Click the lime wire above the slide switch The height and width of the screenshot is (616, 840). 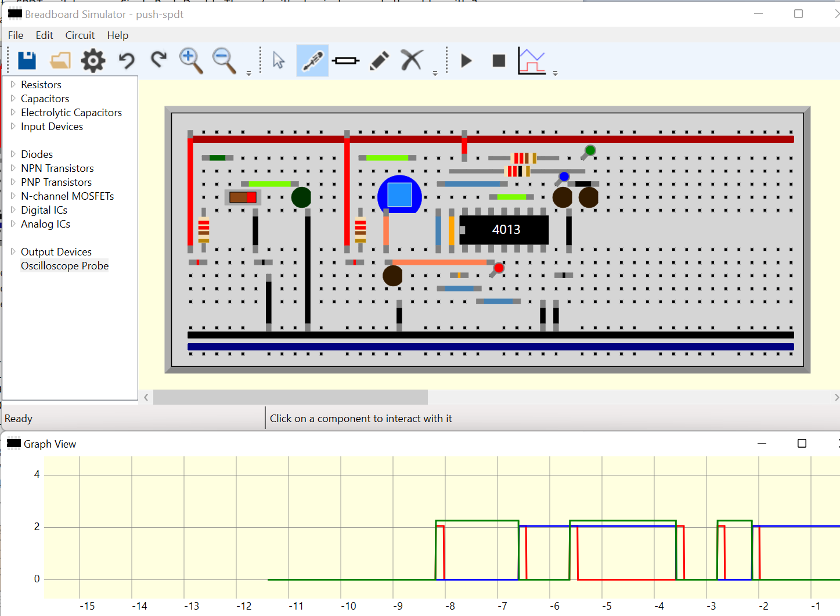coord(269,183)
